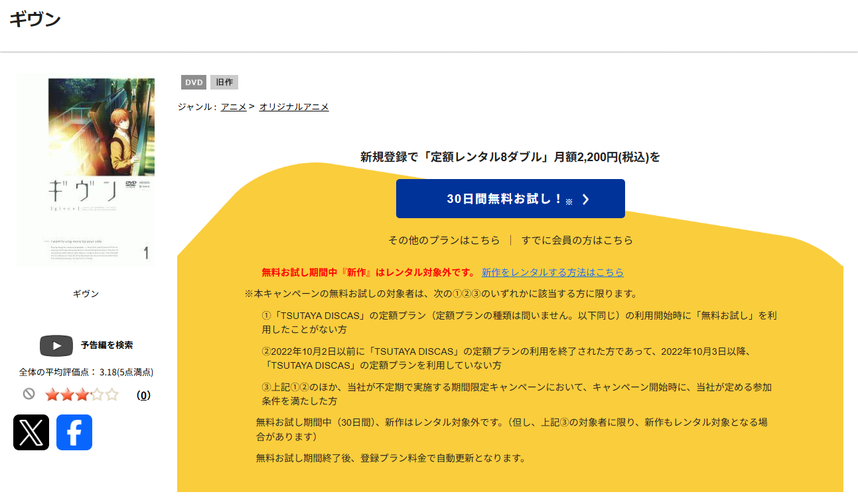Open the アニメ genre link
Screen dimensions: 858x504
pos(233,106)
